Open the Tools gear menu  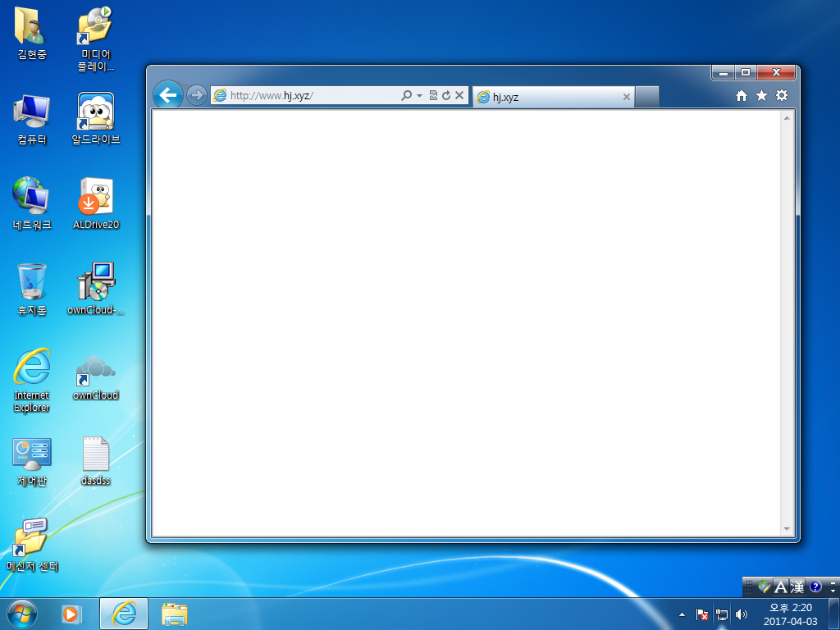click(x=782, y=95)
